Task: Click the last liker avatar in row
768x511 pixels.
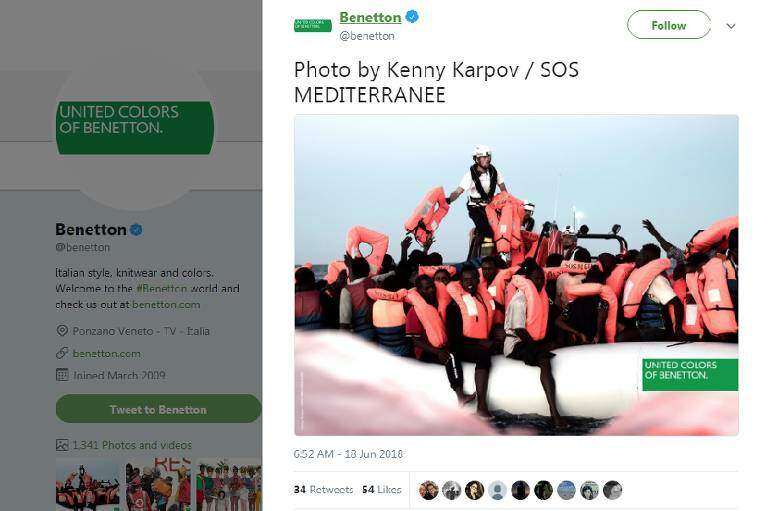Action: click(x=612, y=490)
